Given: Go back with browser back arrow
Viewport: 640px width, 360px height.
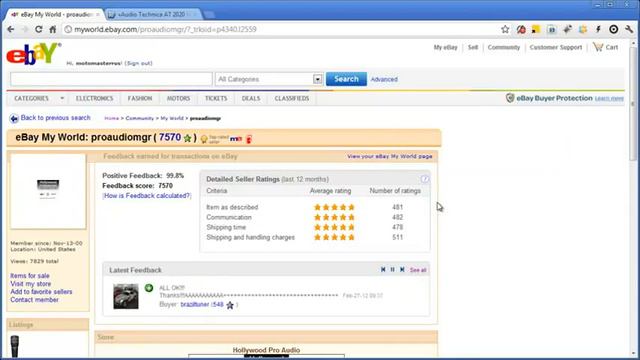Looking at the screenshot, I should point(11,29).
